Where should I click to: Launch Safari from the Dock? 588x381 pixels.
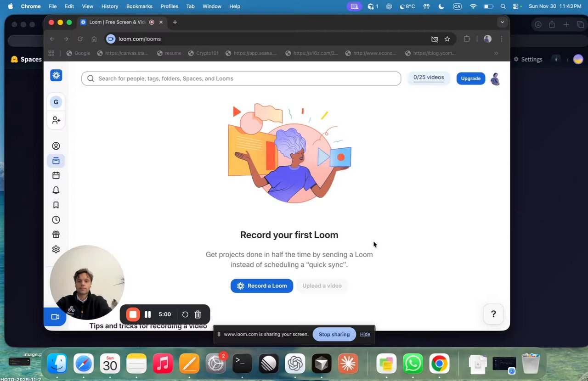point(84,364)
